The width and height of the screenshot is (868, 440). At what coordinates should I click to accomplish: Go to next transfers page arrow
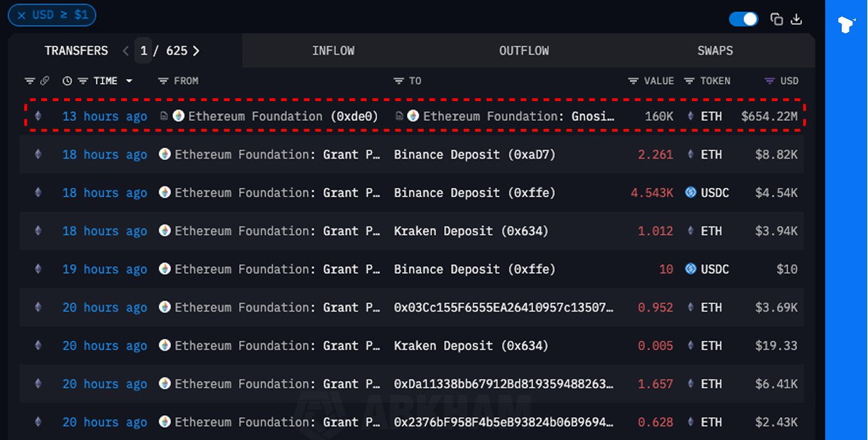196,51
